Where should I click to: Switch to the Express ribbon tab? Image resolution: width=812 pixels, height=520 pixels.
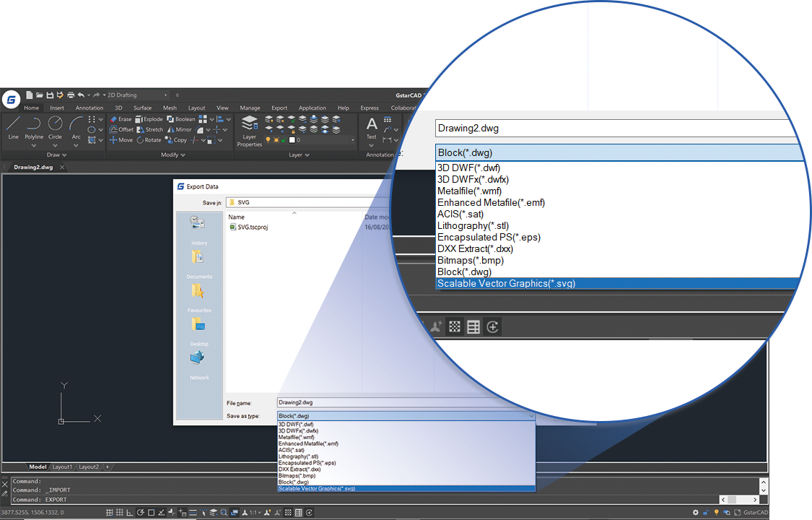coord(370,108)
